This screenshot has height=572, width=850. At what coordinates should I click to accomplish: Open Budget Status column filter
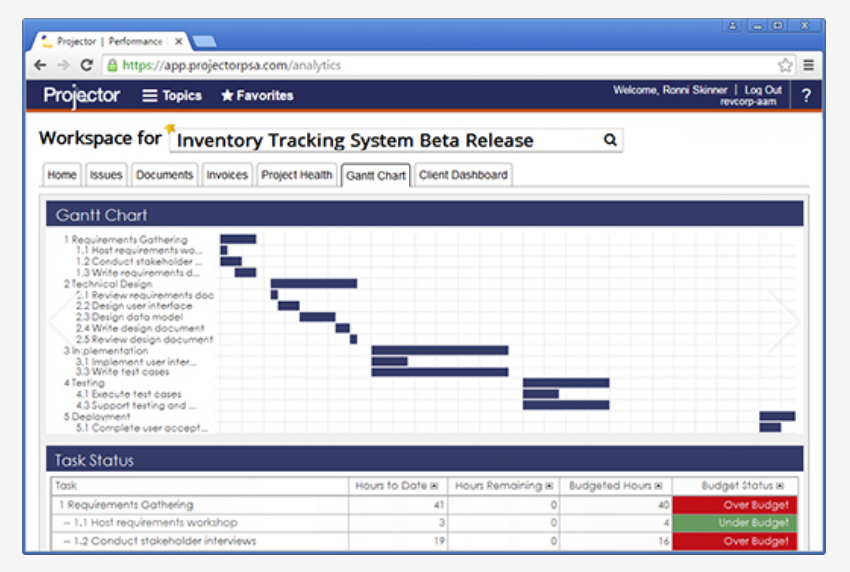780,486
